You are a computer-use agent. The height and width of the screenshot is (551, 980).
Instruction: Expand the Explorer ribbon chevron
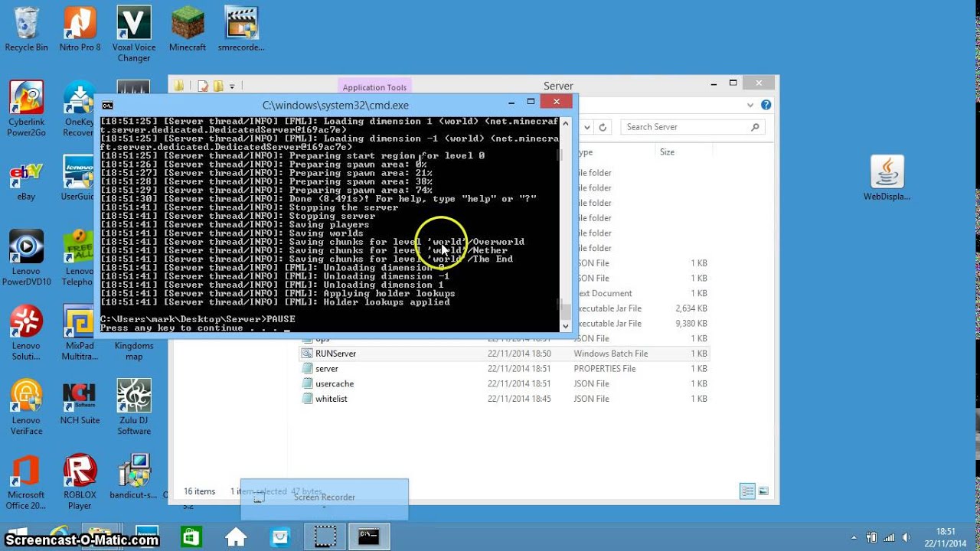click(750, 105)
